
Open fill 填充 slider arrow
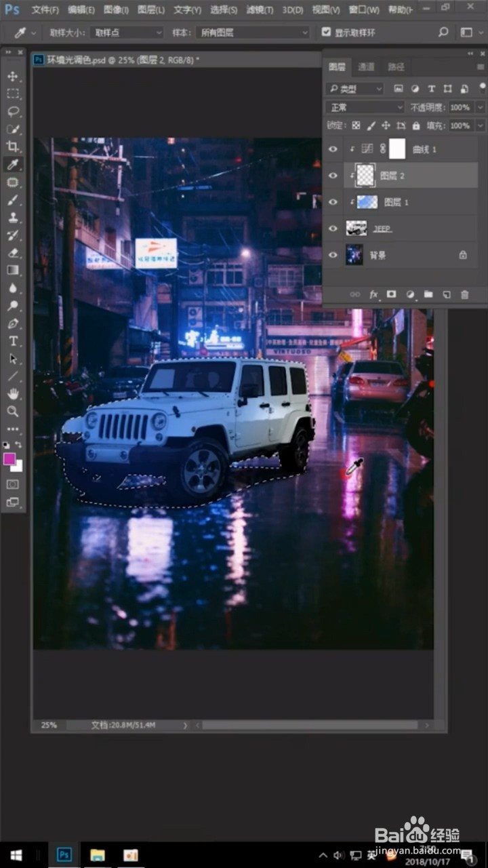pyautogui.click(x=480, y=125)
